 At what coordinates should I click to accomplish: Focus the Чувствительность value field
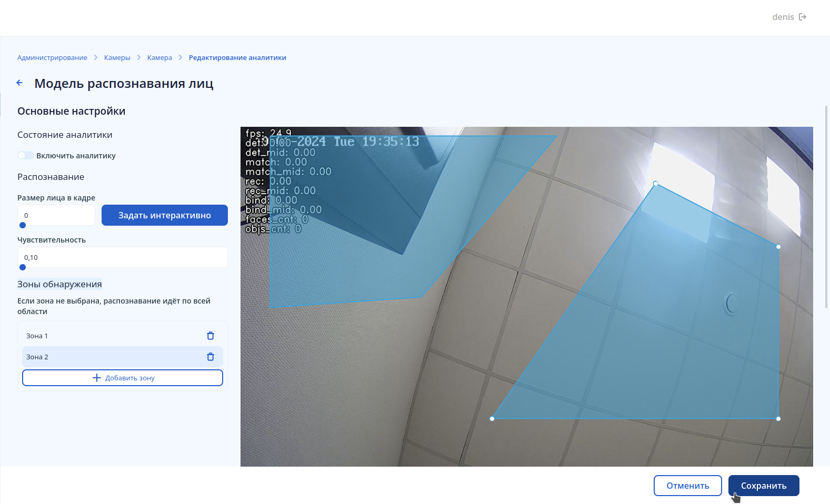click(x=123, y=257)
